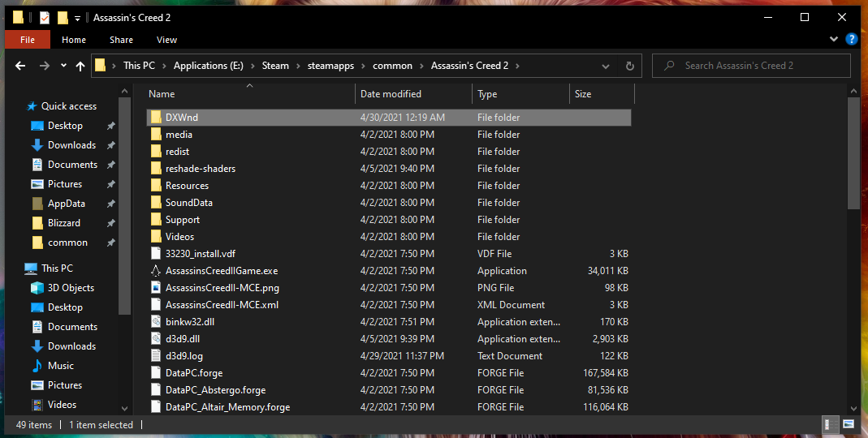Sort files by the Date modified column

coord(391,94)
